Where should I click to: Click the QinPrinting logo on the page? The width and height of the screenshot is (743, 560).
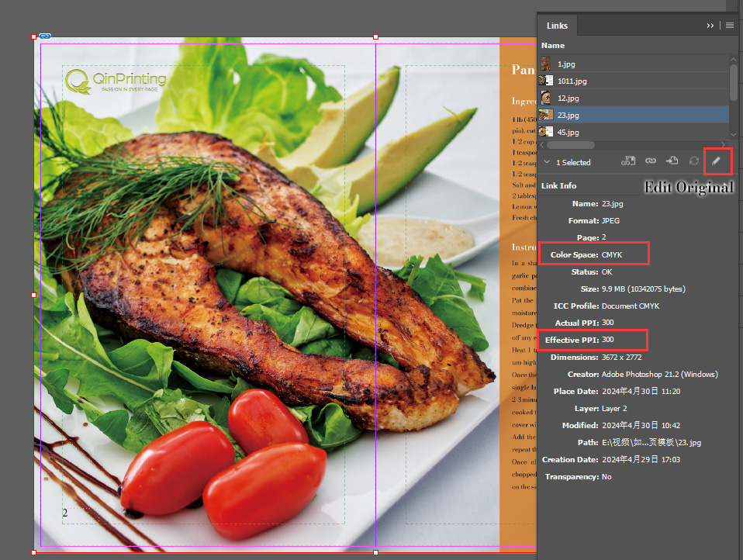[116, 81]
